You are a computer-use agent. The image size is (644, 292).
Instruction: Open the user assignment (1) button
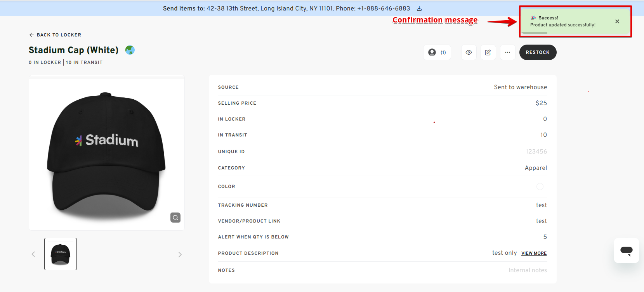click(x=437, y=52)
